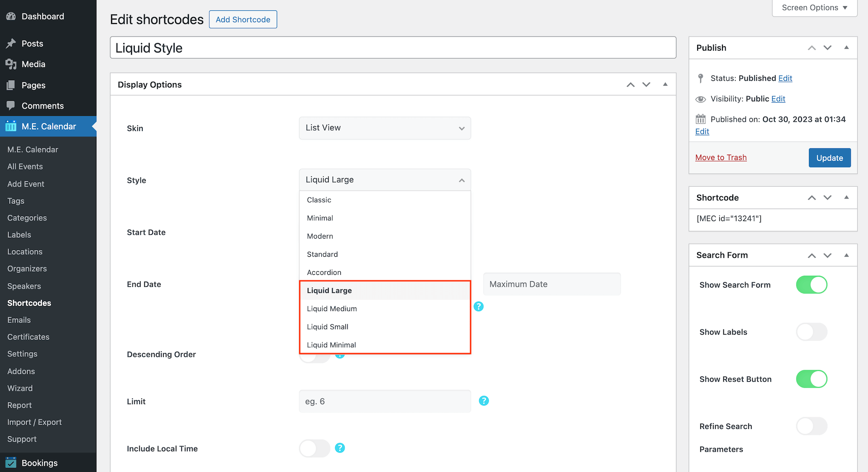Open the Skin dropdown showing List View

coord(385,128)
